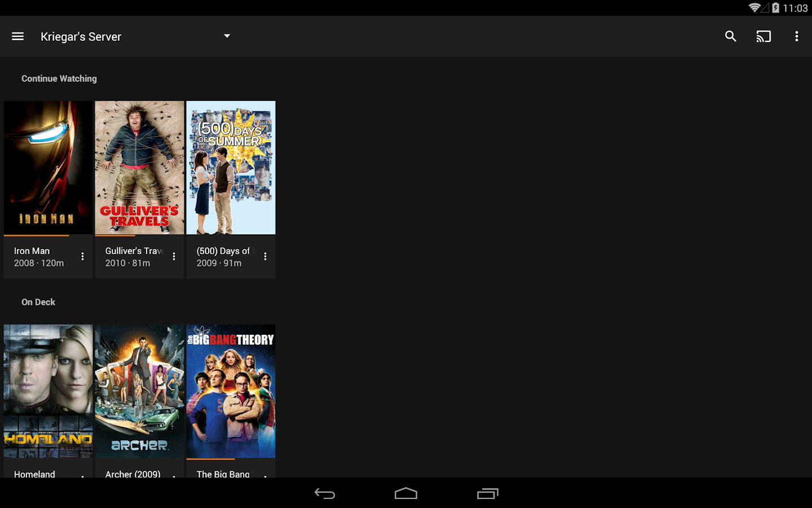Click the Gulliver's Travels title text
Screen dimensions: 812x508
[x=134, y=251]
